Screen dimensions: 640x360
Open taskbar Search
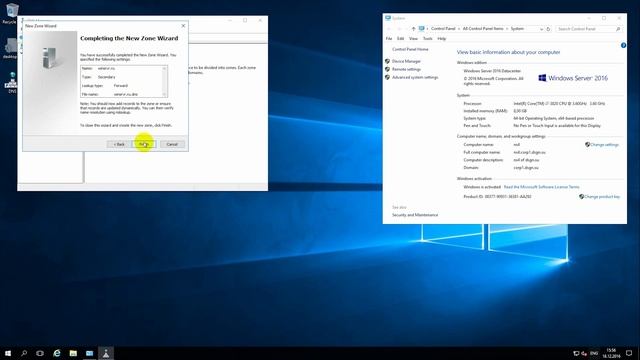click(24, 353)
